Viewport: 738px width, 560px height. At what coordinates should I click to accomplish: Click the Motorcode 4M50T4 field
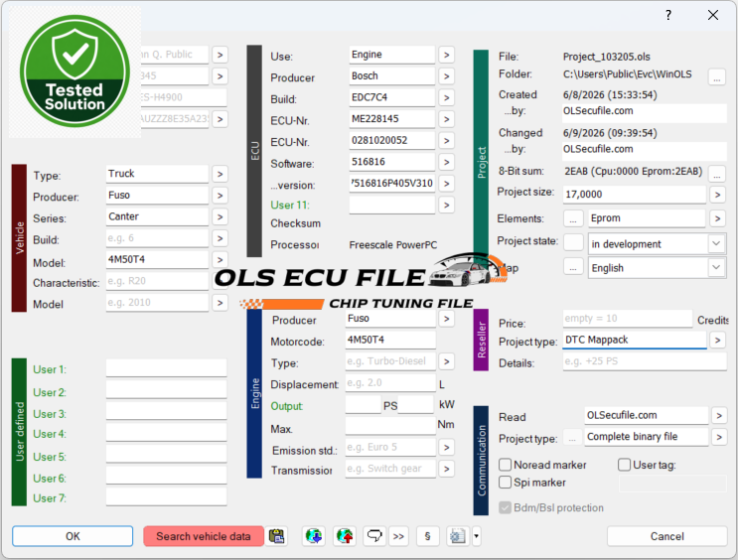pos(390,340)
